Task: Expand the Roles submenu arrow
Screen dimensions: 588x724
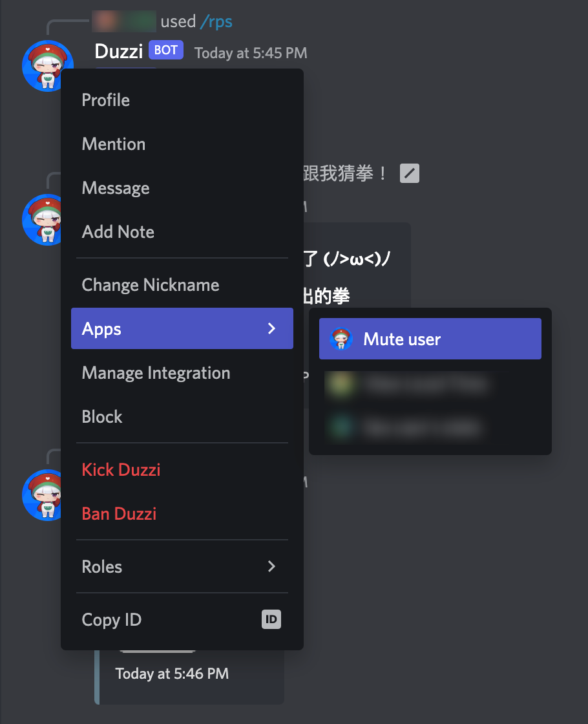Action: coord(272,566)
